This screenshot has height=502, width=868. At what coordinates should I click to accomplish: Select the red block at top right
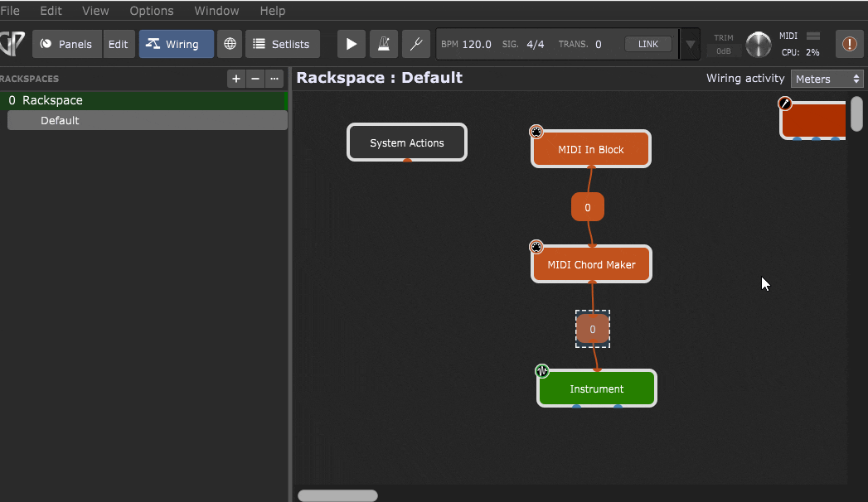point(813,120)
